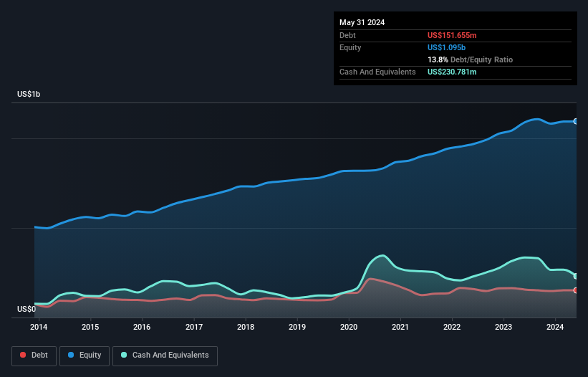Select the May 31 2024 tooltip date
588x377 pixels.
tap(362, 22)
